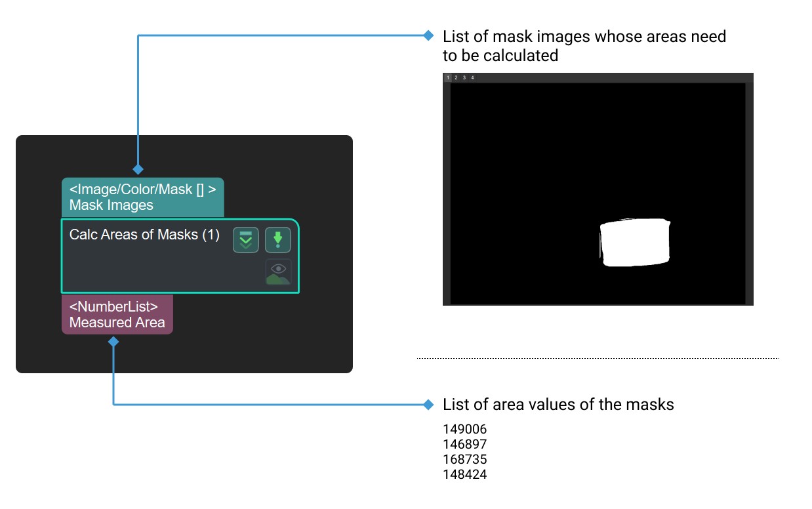This screenshot has width=812, height=509.
Task: Click the green arrow execute-step icon
Action: coord(277,239)
